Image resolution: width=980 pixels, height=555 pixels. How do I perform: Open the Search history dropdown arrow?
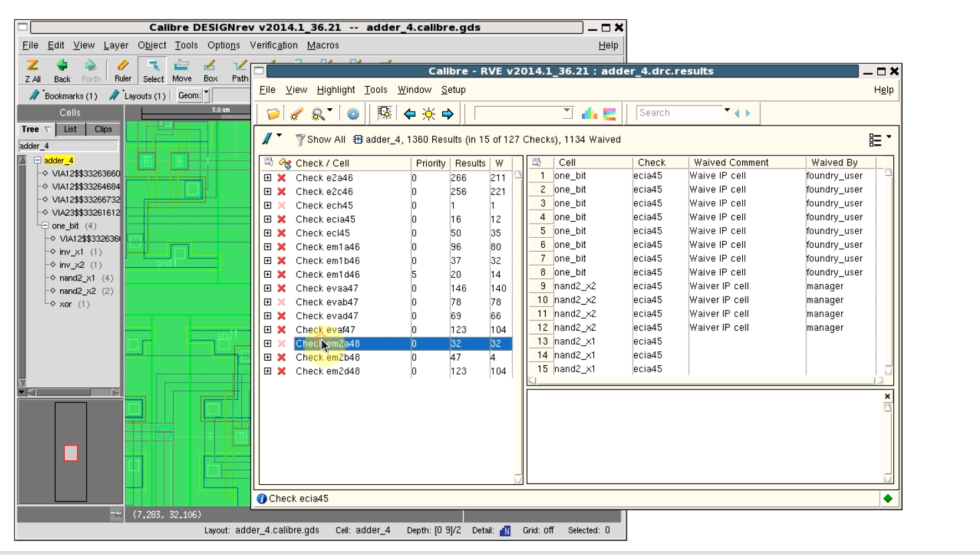pos(727,110)
